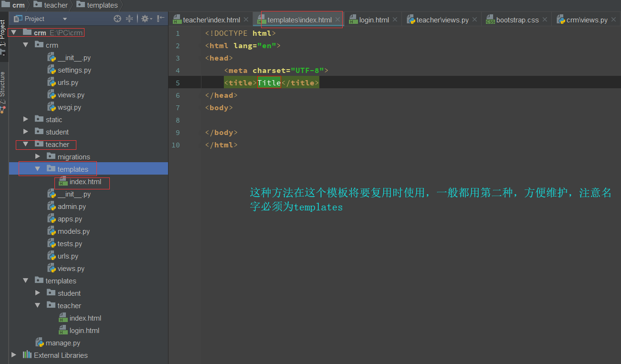Screen dimensions: 621x364
Task: Expand External Libraries node
Action: pos(14,355)
